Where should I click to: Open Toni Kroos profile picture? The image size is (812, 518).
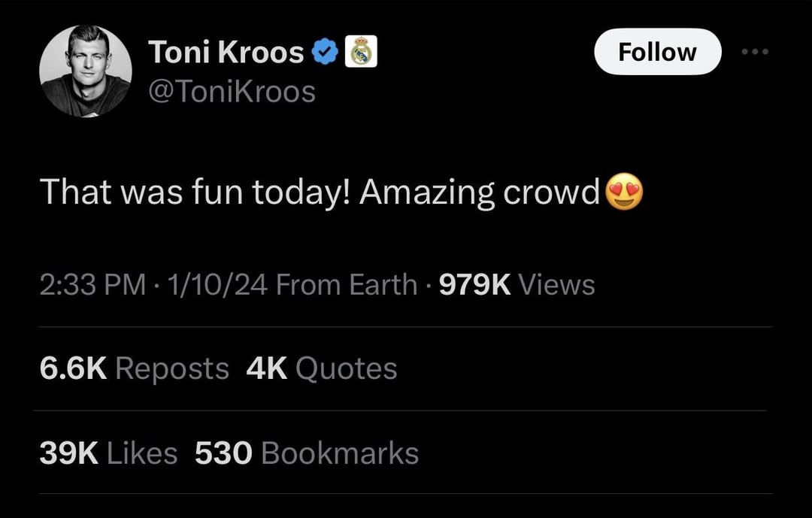(x=85, y=71)
